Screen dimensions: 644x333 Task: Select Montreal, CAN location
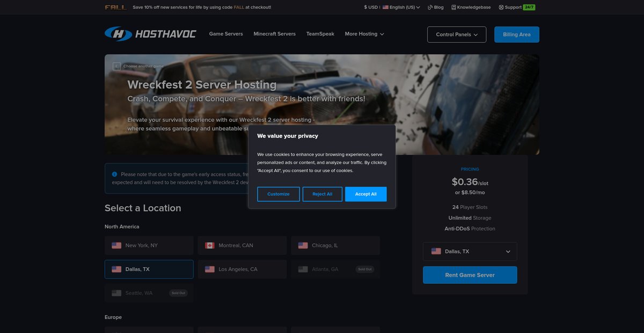coord(242,245)
